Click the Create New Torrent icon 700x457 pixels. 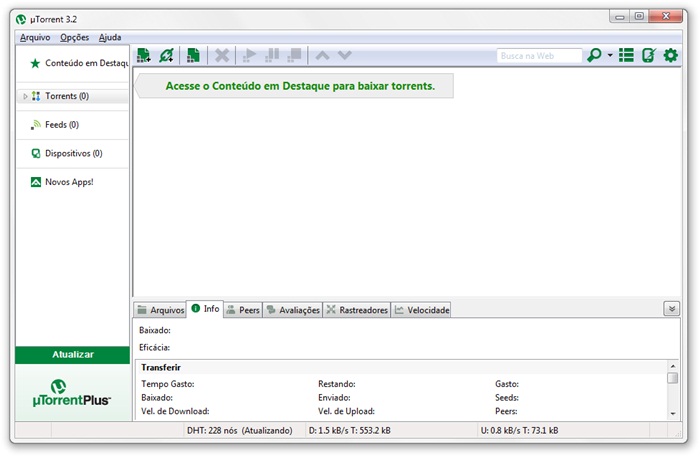click(x=193, y=55)
